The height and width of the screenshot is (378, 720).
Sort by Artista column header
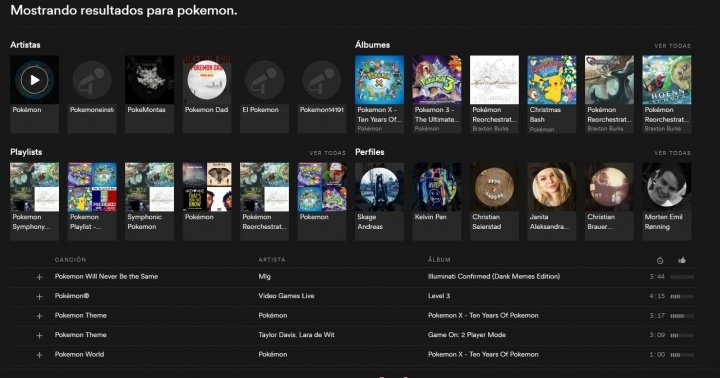coord(272,260)
